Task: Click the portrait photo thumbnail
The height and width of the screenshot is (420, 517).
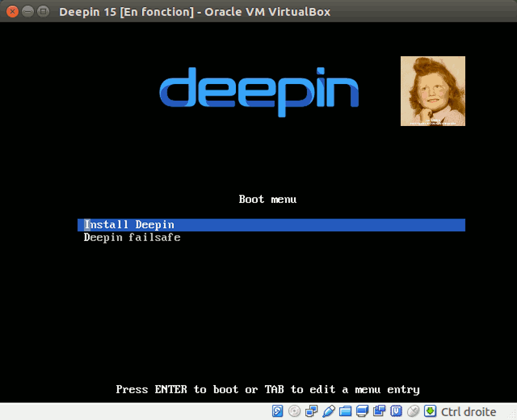Action: pos(433,91)
